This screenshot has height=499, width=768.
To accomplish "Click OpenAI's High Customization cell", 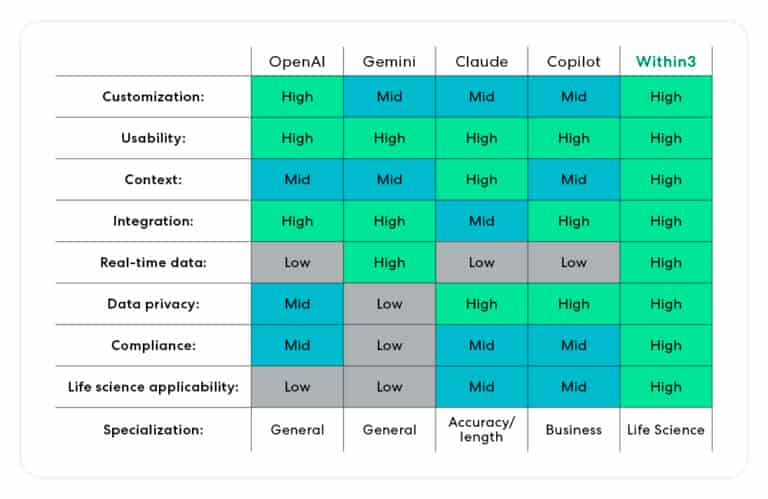I will pyautogui.click(x=297, y=97).
